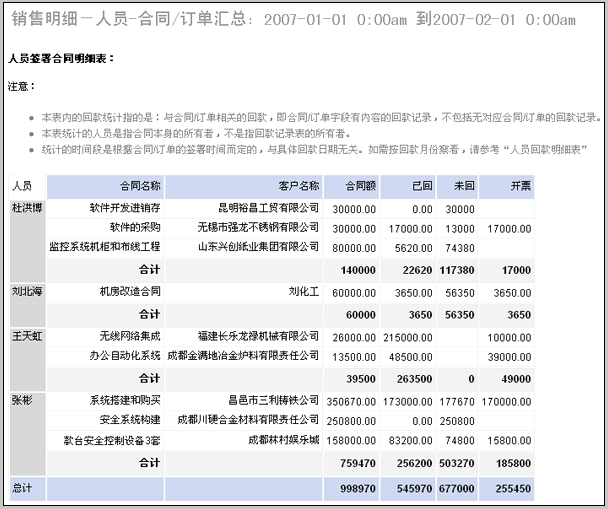
Task: Open contract 软件开发进销存
Action: pos(125,208)
